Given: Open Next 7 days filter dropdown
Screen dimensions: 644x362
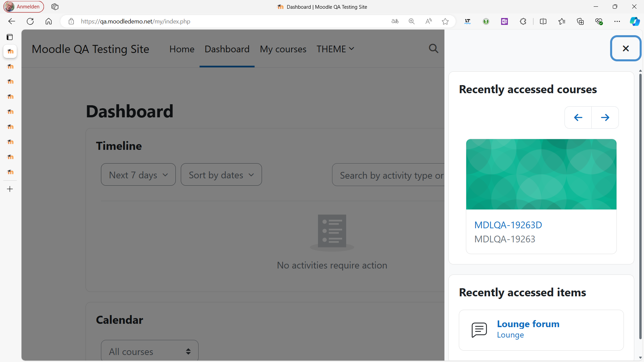Looking at the screenshot, I should point(138,175).
